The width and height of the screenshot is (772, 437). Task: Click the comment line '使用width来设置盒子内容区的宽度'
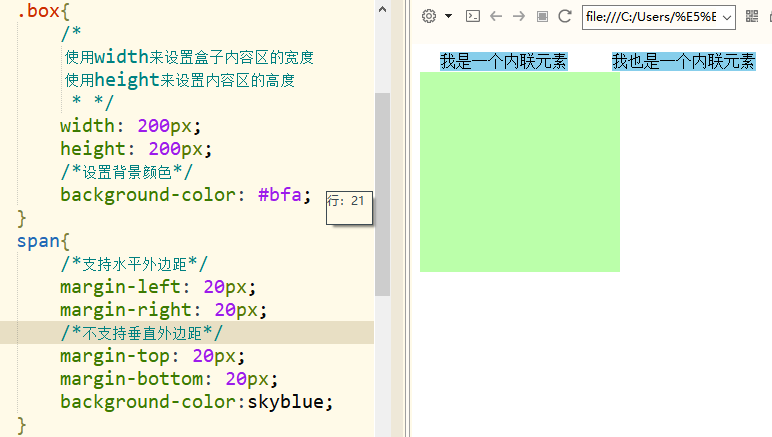point(189,57)
